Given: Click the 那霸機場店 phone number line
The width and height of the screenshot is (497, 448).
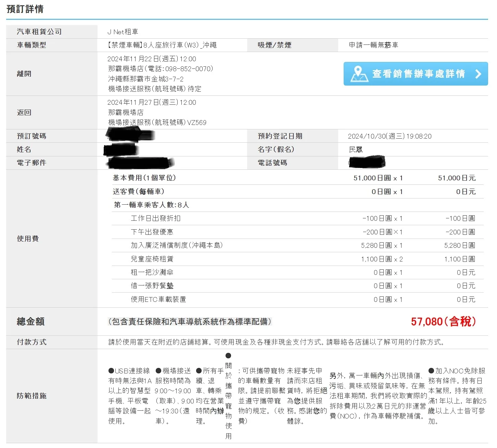Looking at the screenshot, I should point(161,69).
